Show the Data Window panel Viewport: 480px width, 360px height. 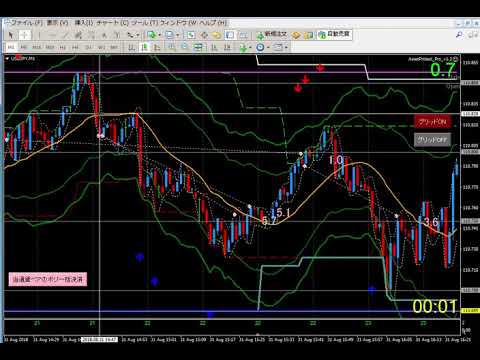(204, 35)
